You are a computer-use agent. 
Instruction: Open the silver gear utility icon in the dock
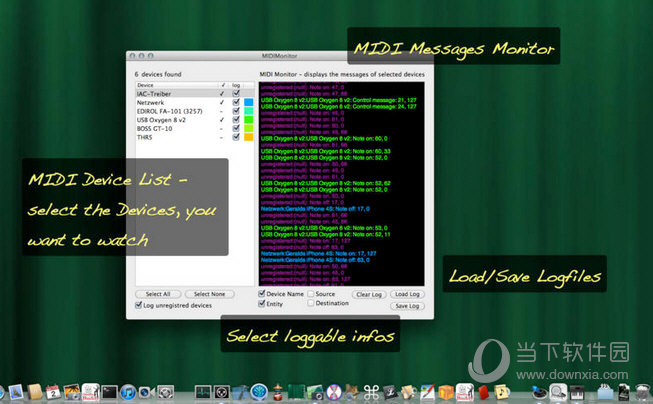tap(165, 392)
